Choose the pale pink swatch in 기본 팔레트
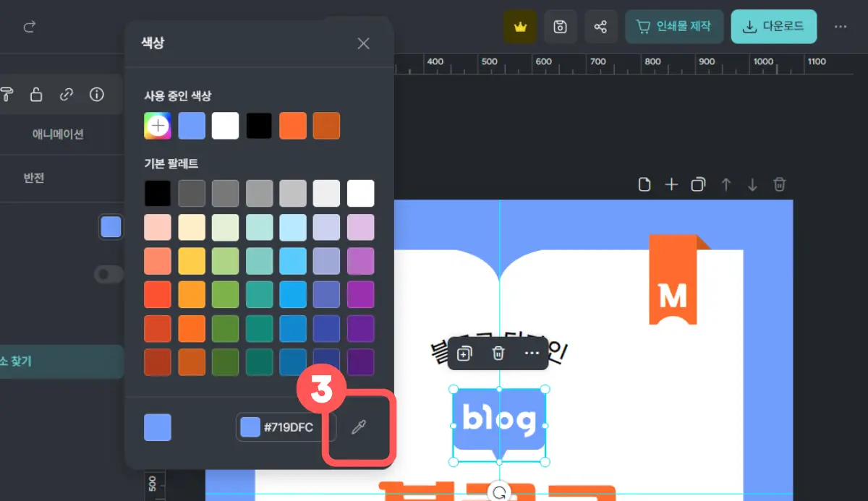Image resolution: width=868 pixels, height=501 pixels. [x=158, y=227]
